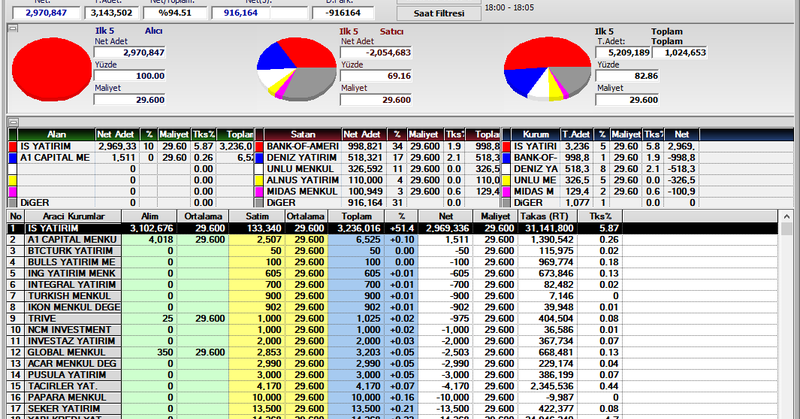Click the red swatch beside BANK-OF-AMERI
The width and height of the screenshot is (800, 419).
click(x=259, y=145)
